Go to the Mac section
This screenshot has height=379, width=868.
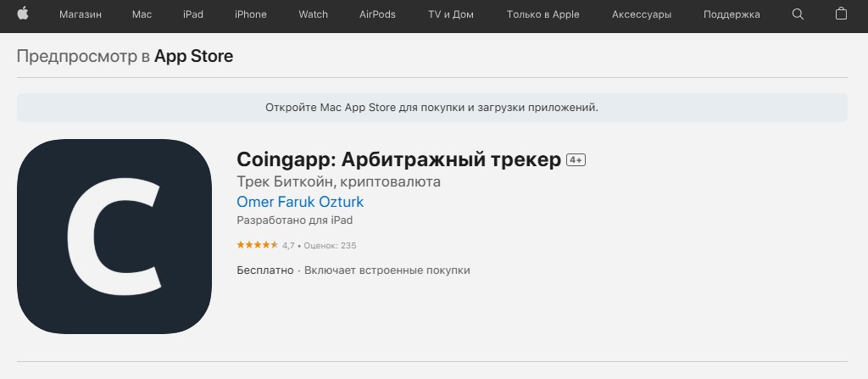[142, 14]
